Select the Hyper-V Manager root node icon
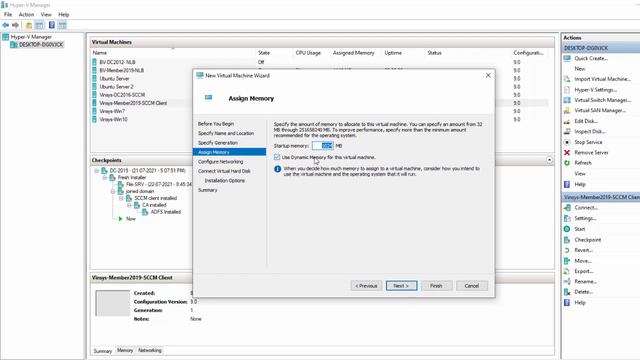Viewport: 640px width, 360px height. tap(6, 37)
